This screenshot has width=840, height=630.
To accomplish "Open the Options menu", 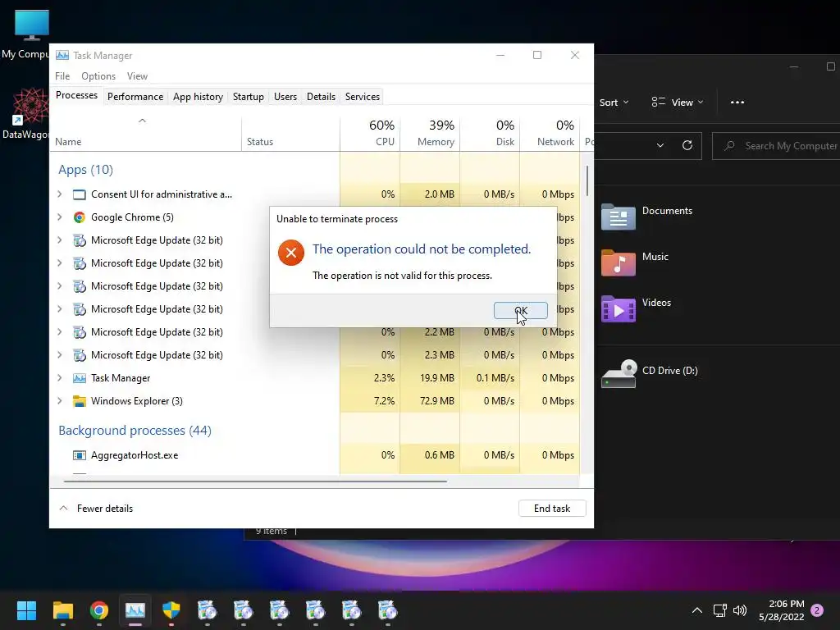I will click(x=98, y=76).
